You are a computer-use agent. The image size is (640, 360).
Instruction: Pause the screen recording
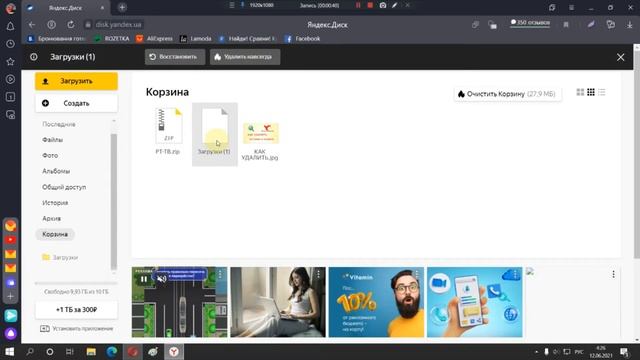[358, 5]
